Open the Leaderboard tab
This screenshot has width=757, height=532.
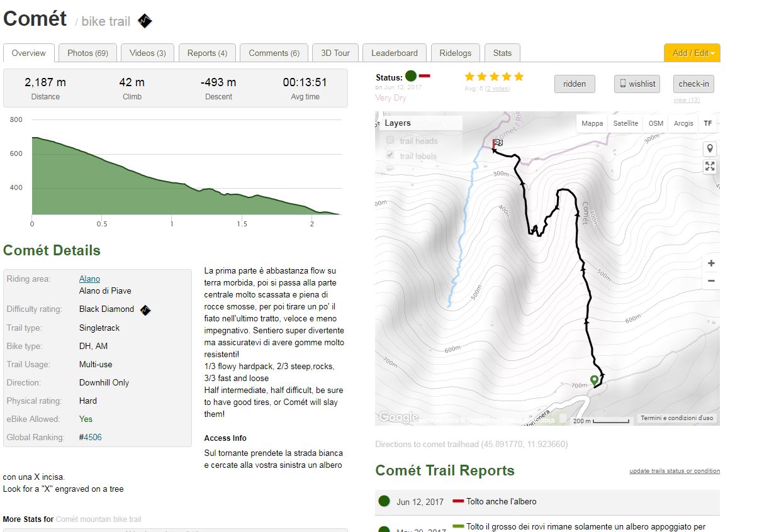coord(395,53)
